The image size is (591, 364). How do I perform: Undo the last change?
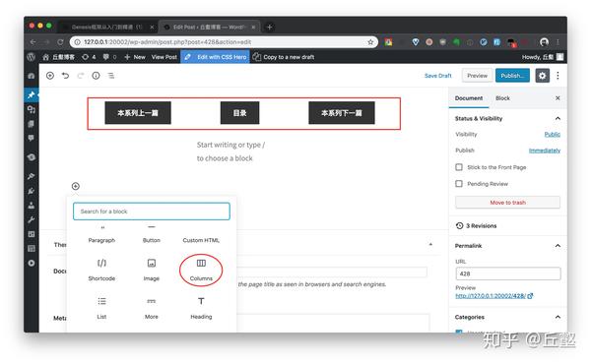coord(65,76)
